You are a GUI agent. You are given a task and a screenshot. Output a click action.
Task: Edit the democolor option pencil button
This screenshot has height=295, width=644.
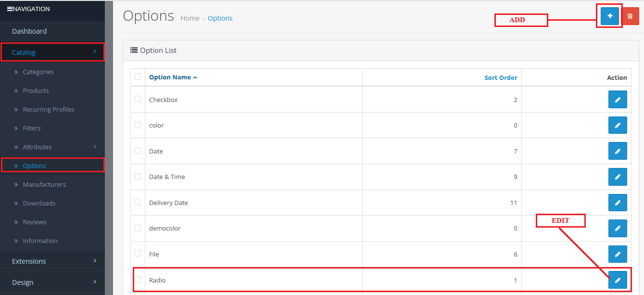pos(618,228)
